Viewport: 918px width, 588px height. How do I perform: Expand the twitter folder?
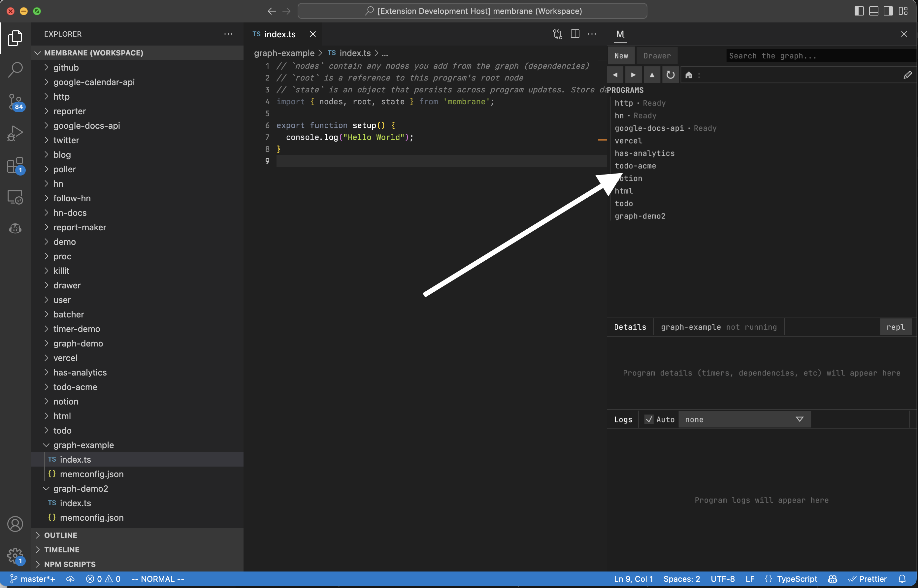coord(137,140)
